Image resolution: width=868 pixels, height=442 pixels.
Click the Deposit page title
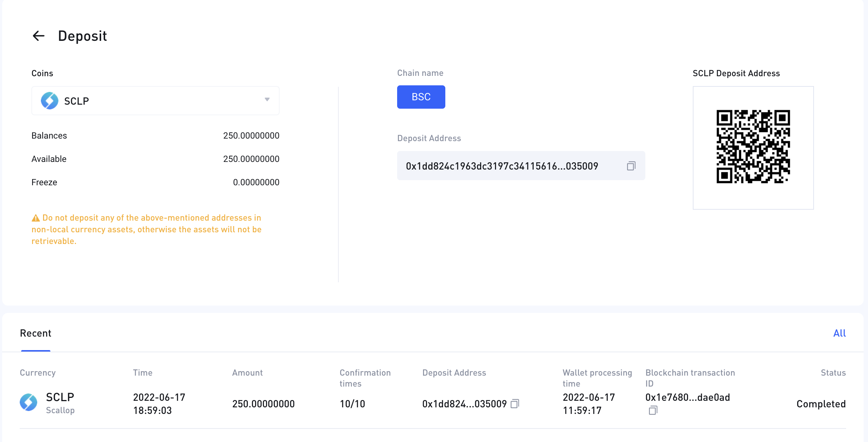(82, 36)
